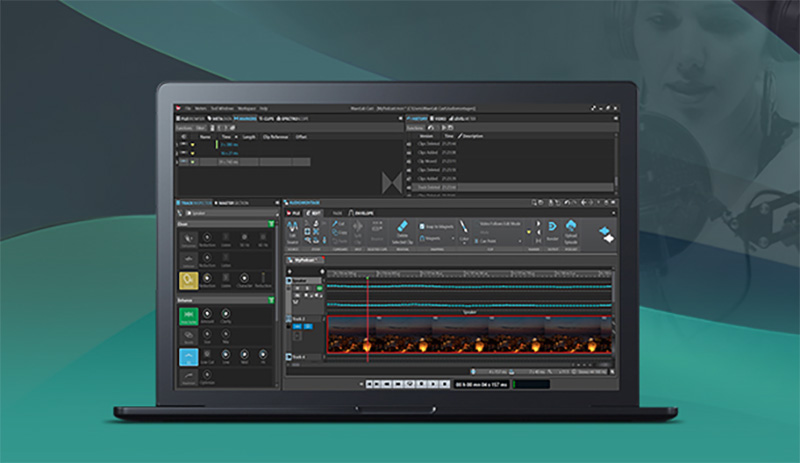Switch to the Spectroscope tab
The image size is (800, 463).
click(293, 118)
